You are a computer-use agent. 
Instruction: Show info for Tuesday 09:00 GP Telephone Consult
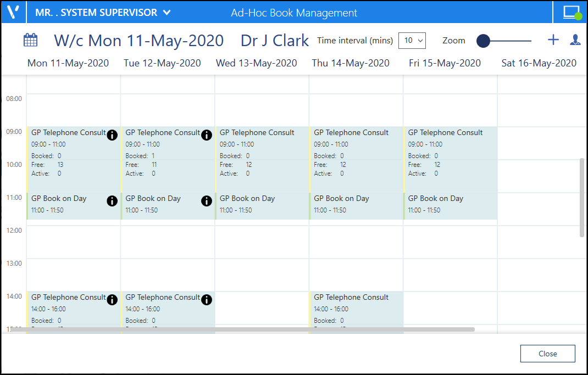click(207, 135)
